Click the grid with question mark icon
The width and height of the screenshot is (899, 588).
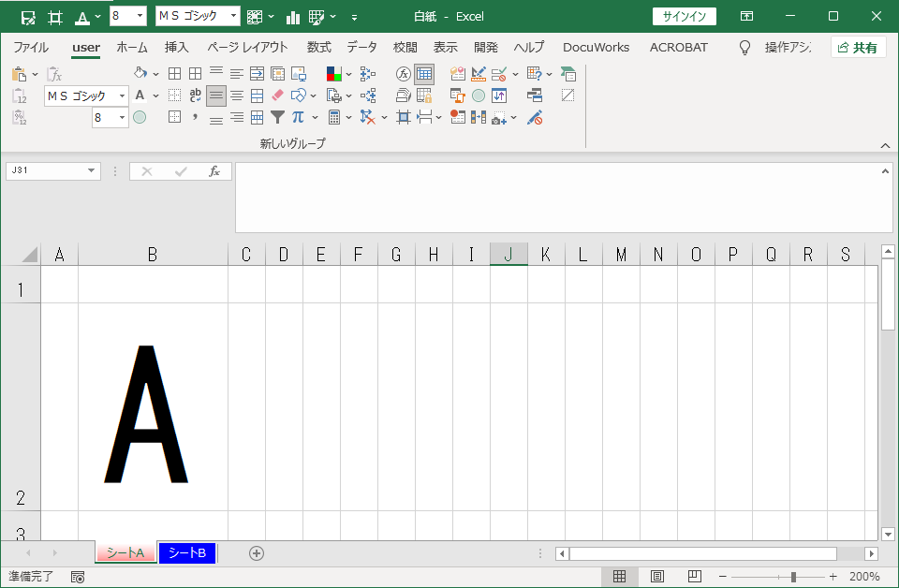[534, 73]
